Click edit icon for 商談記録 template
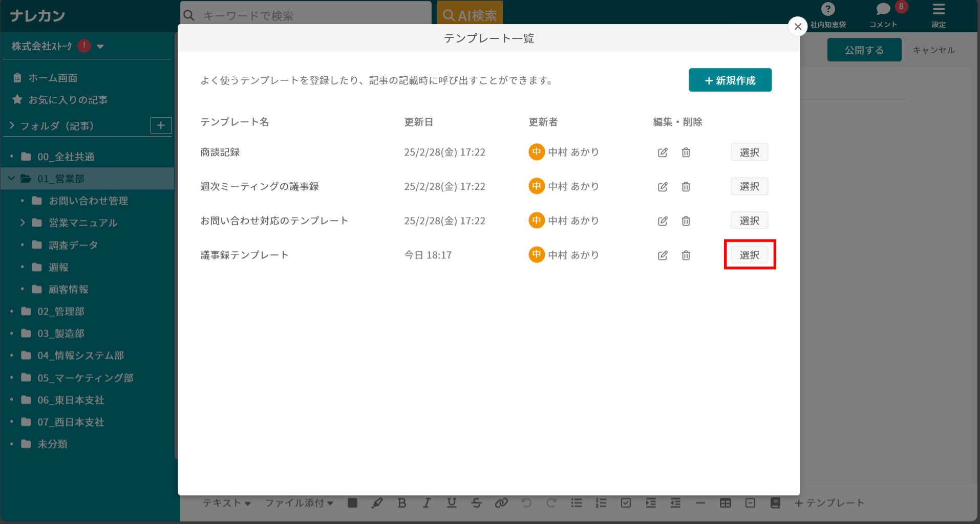The height and width of the screenshot is (524, 980). [663, 152]
